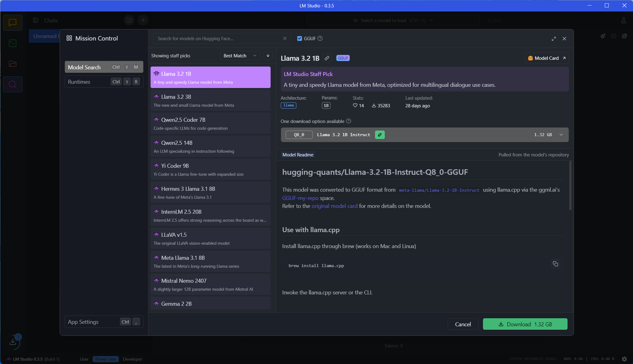Click the Q8_0 quantization tag

299,135
